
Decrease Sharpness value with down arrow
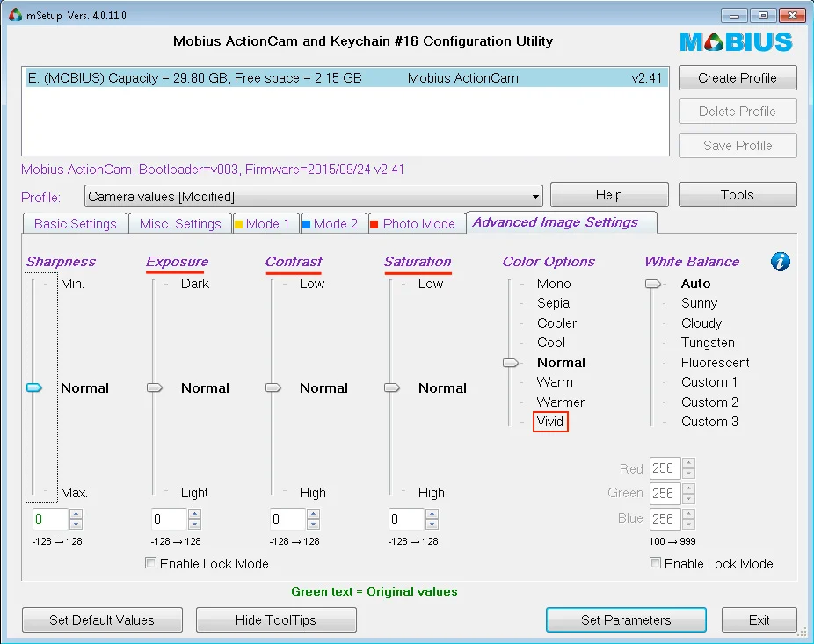point(76,525)
